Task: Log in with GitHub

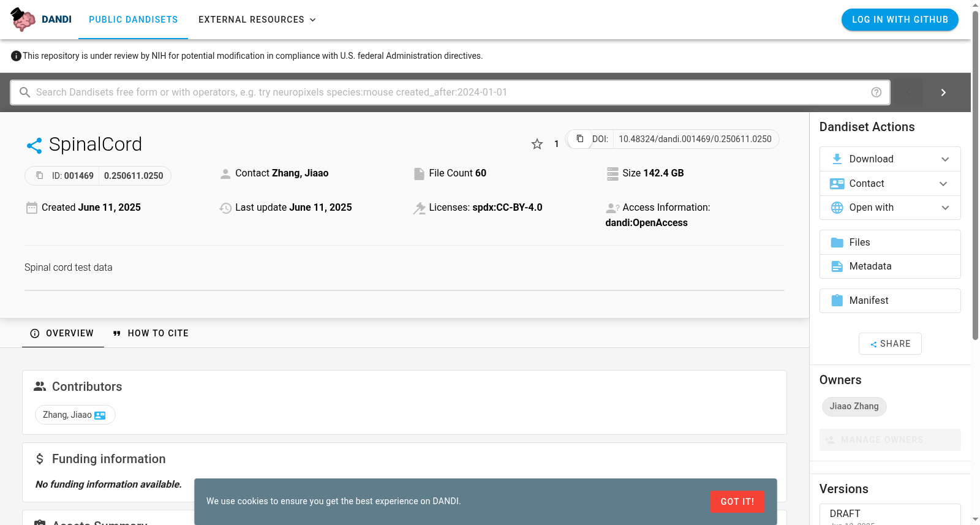Action: click(x=900, y=20)
